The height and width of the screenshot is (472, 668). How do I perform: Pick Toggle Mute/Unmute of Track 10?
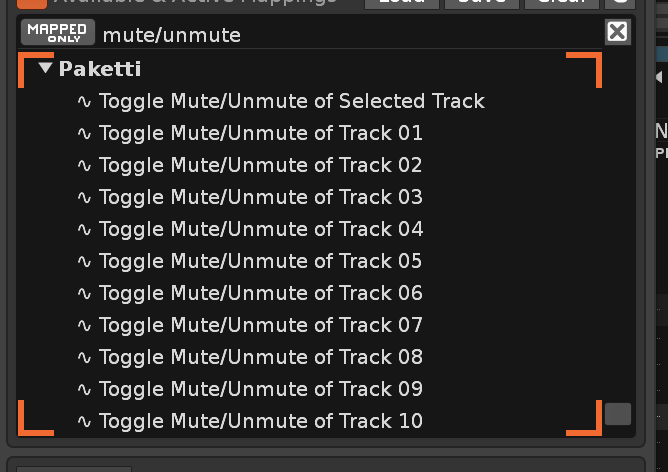260,421
